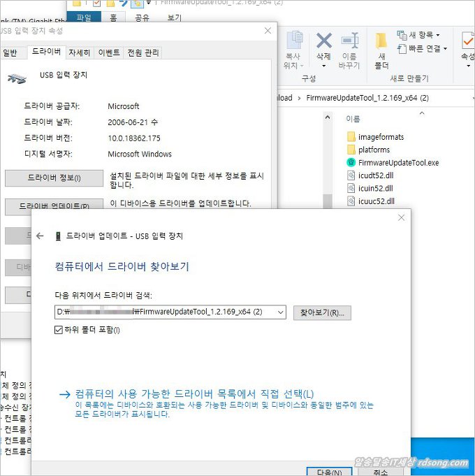This screenshot has height=476, width=475.
Task: Open FirmwareUpdateTool.exe file
Action: [397, 162]
